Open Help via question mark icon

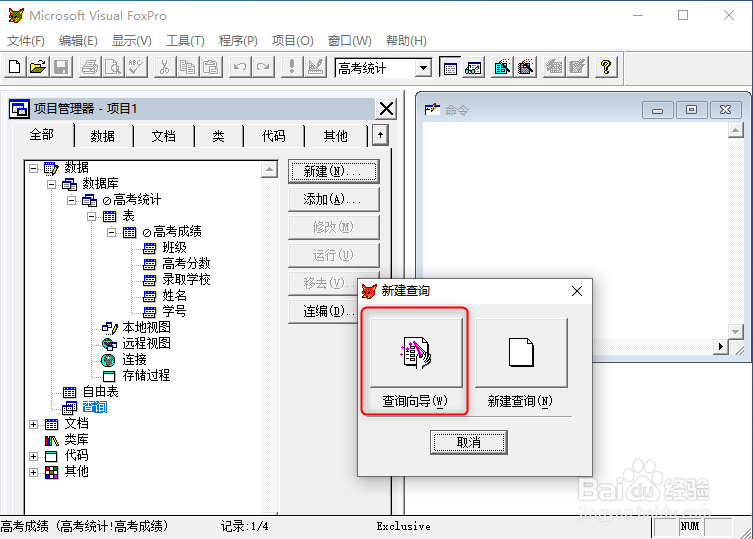(x=606, y=67)
